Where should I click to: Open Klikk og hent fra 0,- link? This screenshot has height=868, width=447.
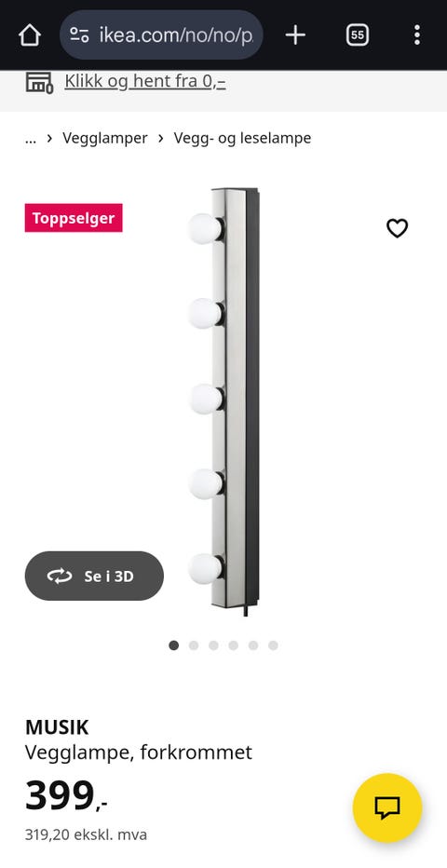pos(145,81)
